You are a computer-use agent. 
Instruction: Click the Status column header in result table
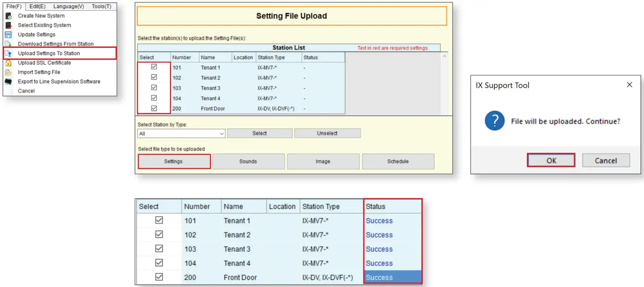(393, 207)
